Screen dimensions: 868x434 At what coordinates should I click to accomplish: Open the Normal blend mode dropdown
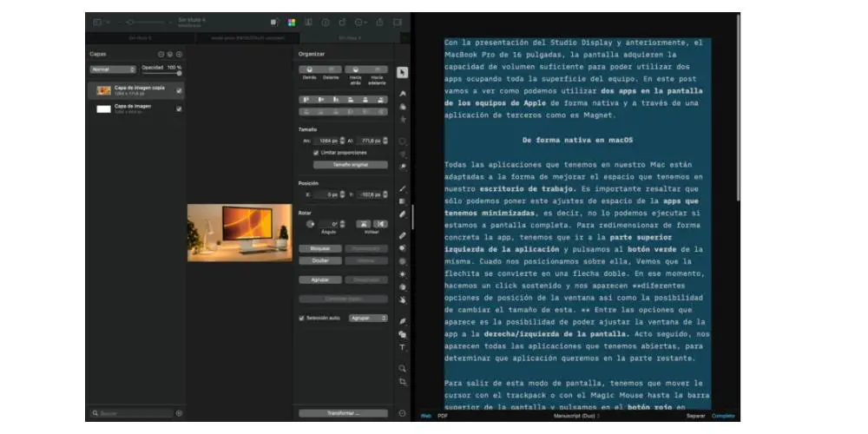pos(113,69)
